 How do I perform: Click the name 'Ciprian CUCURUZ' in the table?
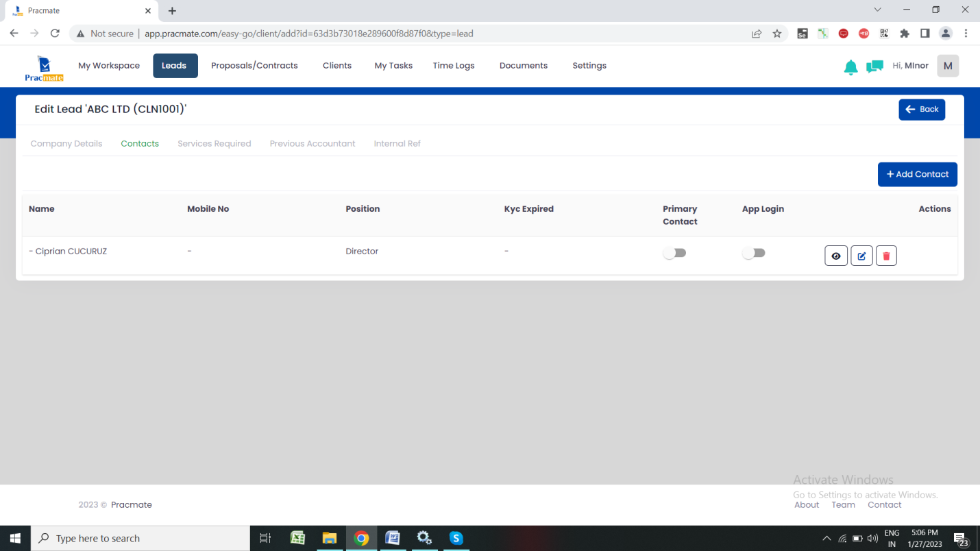(x=71, y=252)
